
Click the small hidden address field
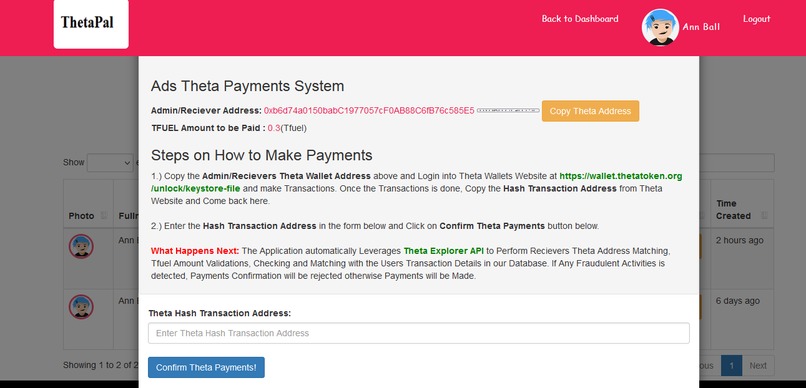508,110
